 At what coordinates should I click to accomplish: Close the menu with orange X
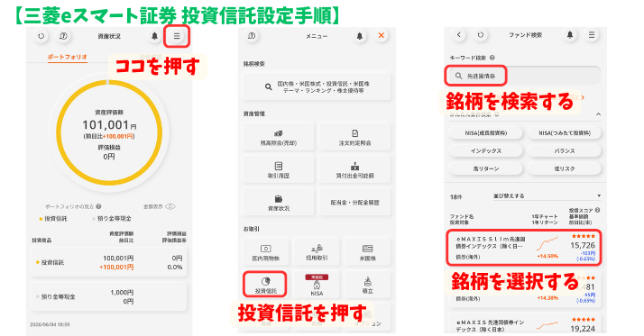[x=382, y=35]
